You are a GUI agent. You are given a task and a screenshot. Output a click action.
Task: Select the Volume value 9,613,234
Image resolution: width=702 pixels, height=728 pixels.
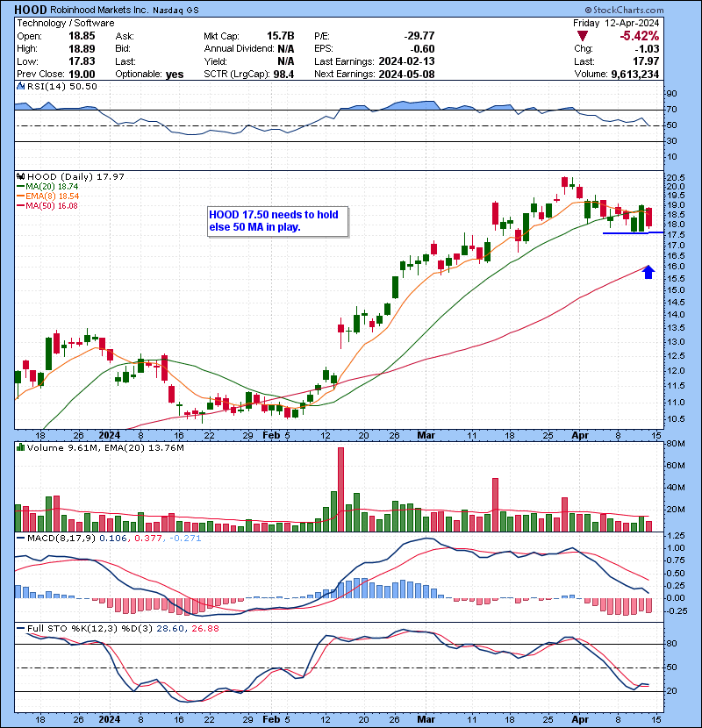(x=635, y=75)
